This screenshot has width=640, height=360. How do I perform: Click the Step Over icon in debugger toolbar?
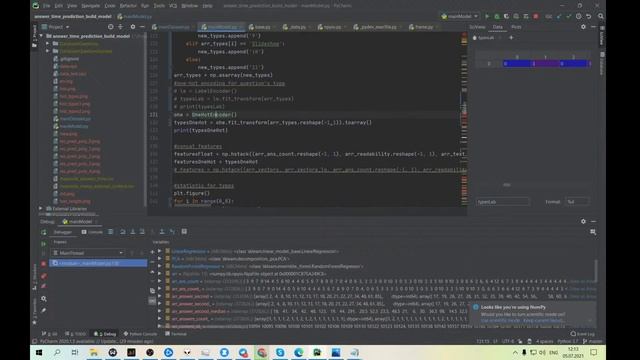[123, 232]
